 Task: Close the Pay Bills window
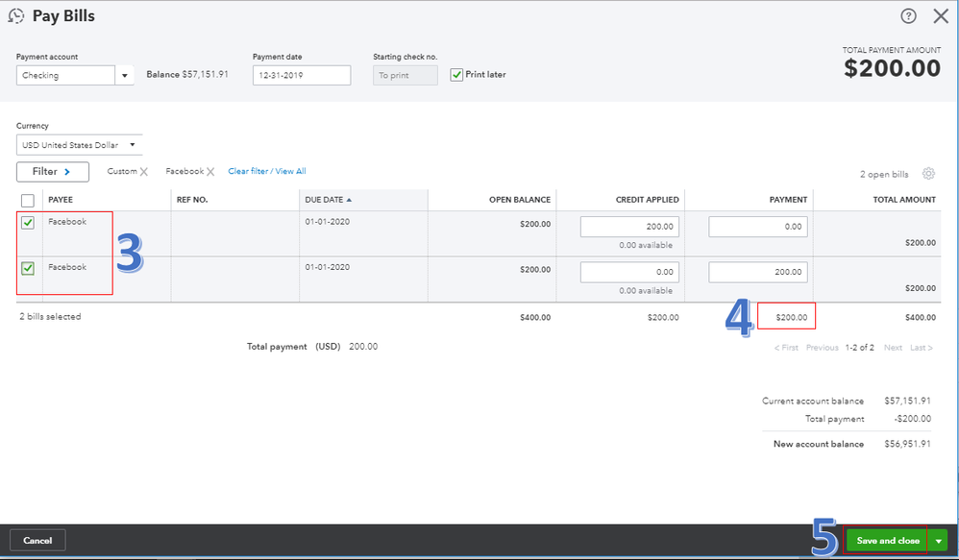pyautogui.click(x=940, y=16)
